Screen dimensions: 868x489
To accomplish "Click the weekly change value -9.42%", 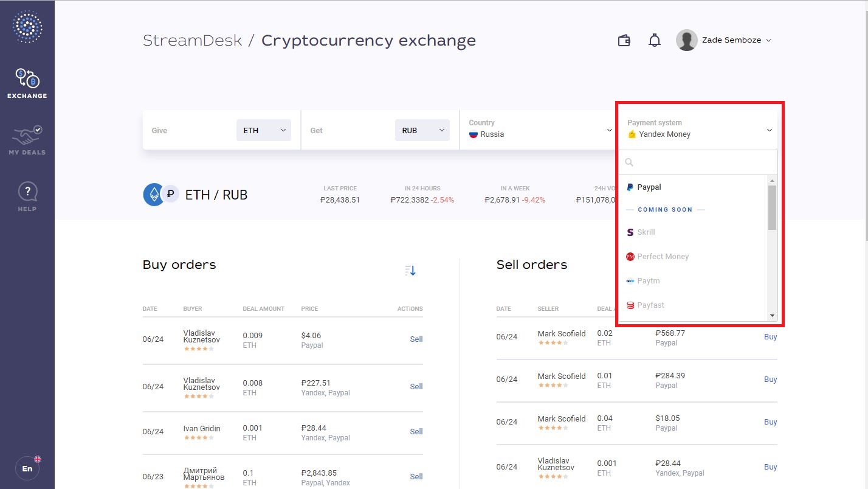I will click(x=533, y=200).
